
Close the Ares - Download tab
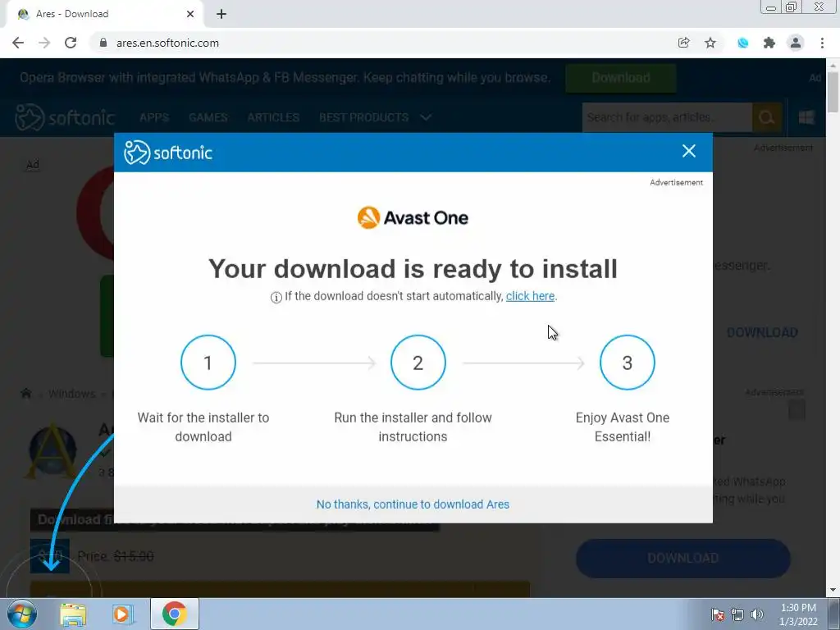tap(190, 14)
